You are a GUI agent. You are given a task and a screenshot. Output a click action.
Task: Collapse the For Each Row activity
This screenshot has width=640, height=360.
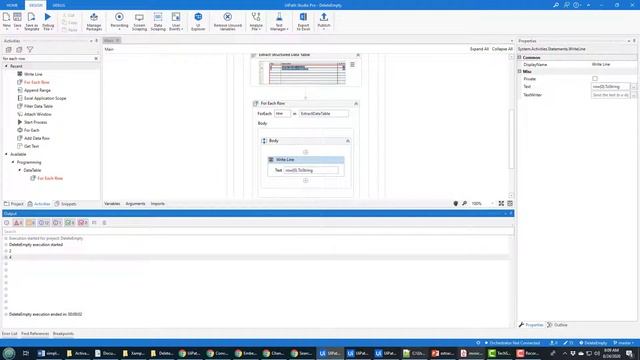[356, 104]
